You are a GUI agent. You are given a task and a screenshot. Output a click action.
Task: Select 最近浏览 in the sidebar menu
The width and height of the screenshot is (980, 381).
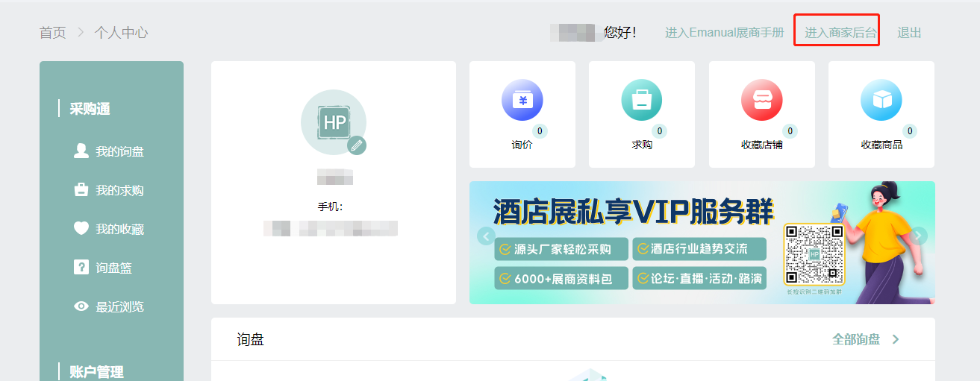pyautogui.click(x=119, y=306)
